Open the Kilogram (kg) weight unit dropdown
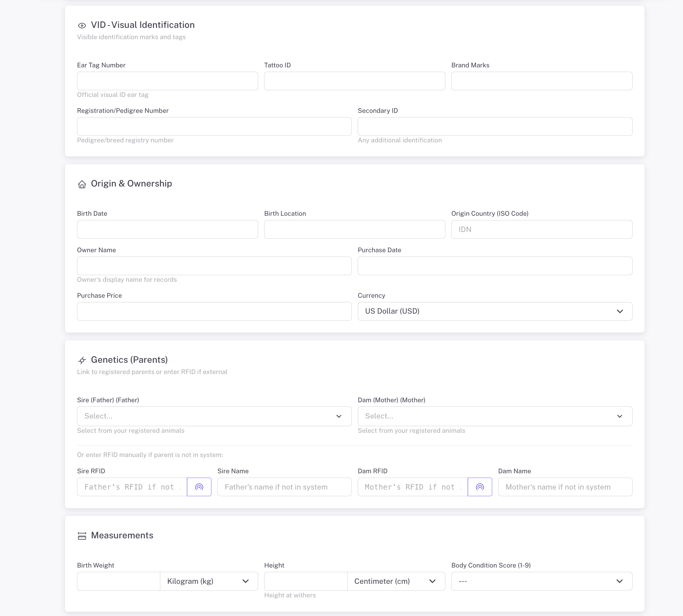 point(208,581)
